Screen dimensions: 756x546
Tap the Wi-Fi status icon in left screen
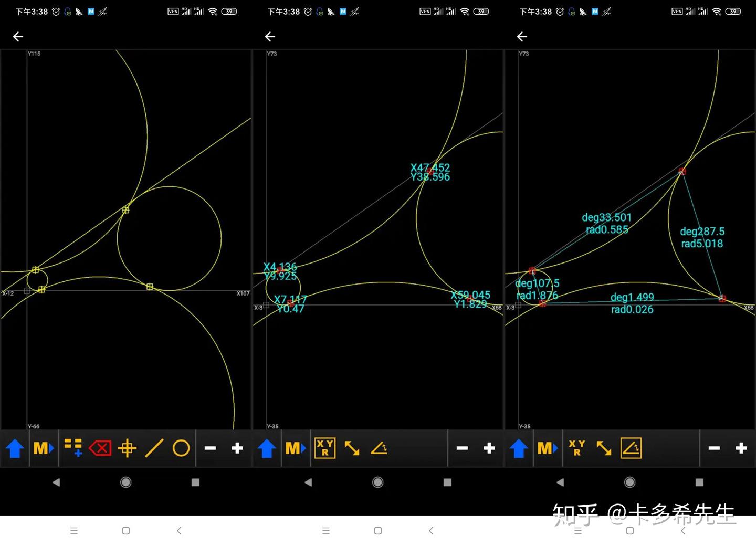(x=213, y=12)
